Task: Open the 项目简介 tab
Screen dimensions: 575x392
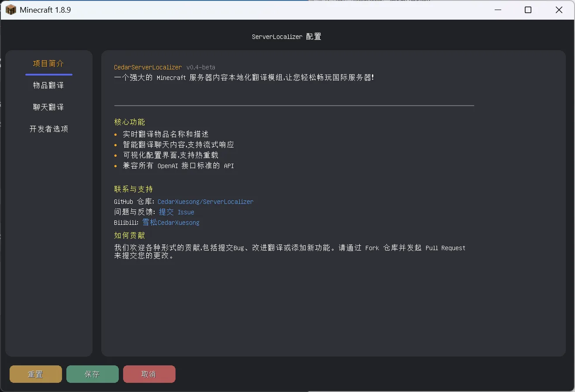Action: (x=48, y=64)
